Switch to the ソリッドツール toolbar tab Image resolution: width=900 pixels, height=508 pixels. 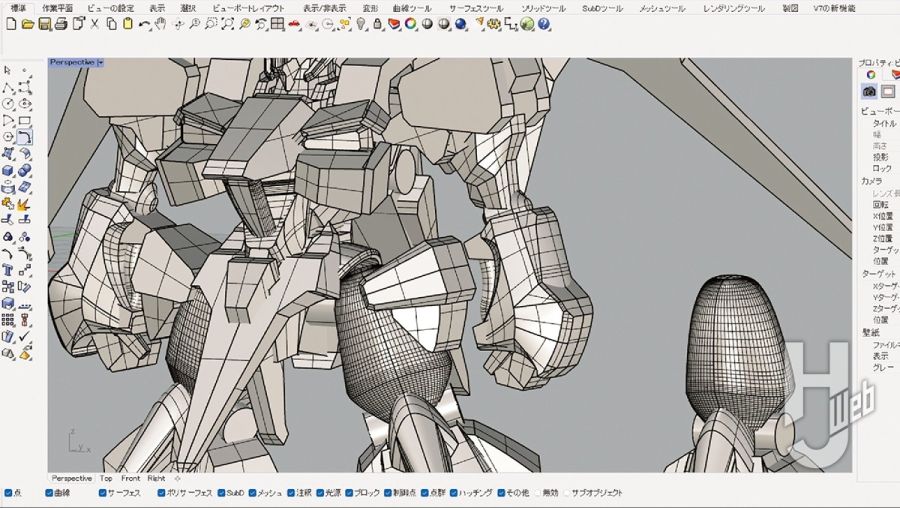pyautogui.click(x=543, y=8)
